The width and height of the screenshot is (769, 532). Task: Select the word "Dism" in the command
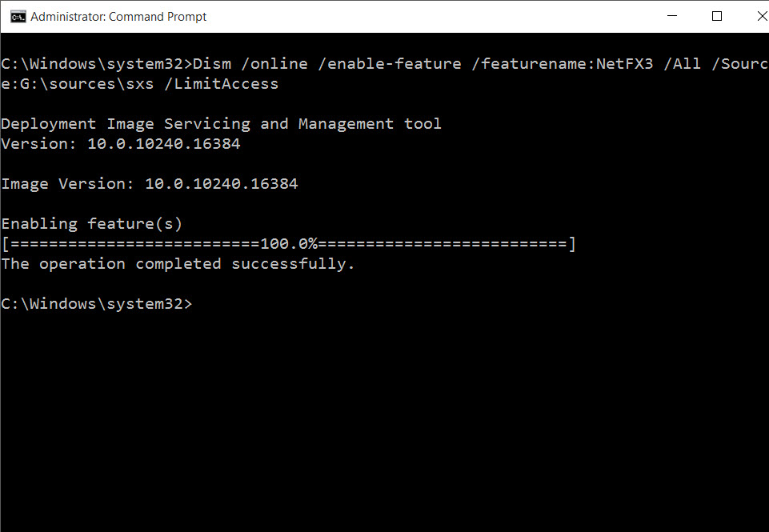click(212, 64)
